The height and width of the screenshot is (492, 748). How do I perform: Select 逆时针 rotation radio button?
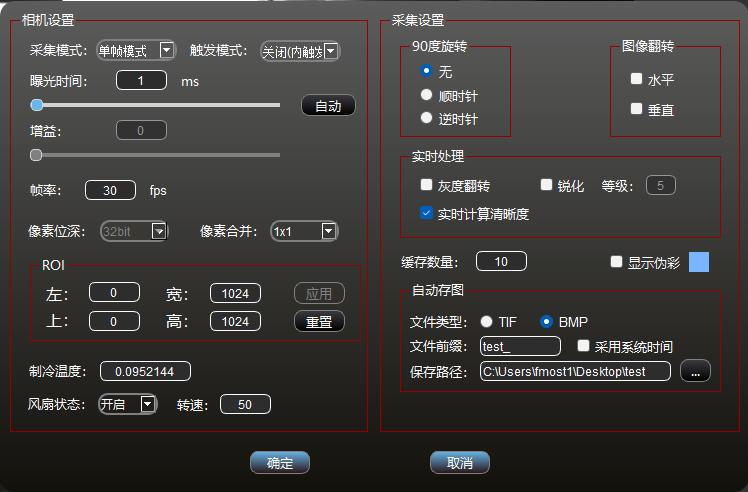click(x=426, y=117)
